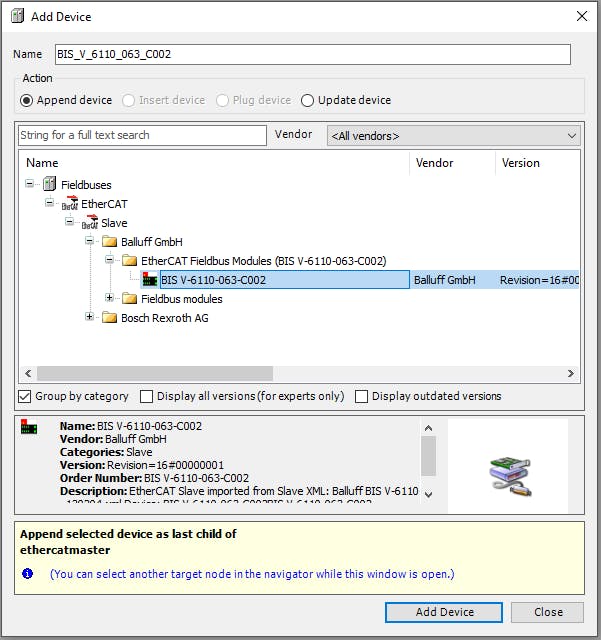Click 'Vendor: Balluff GmbH' in details pane
Image resolution: width=601 pixels, height=640 pixels.
tap(113, 439)
